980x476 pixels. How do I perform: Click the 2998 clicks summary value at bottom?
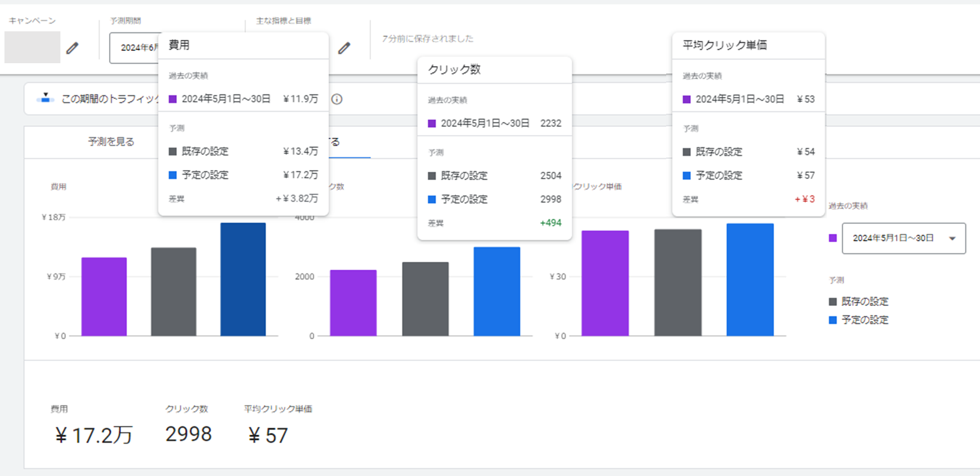pos(189,434)
